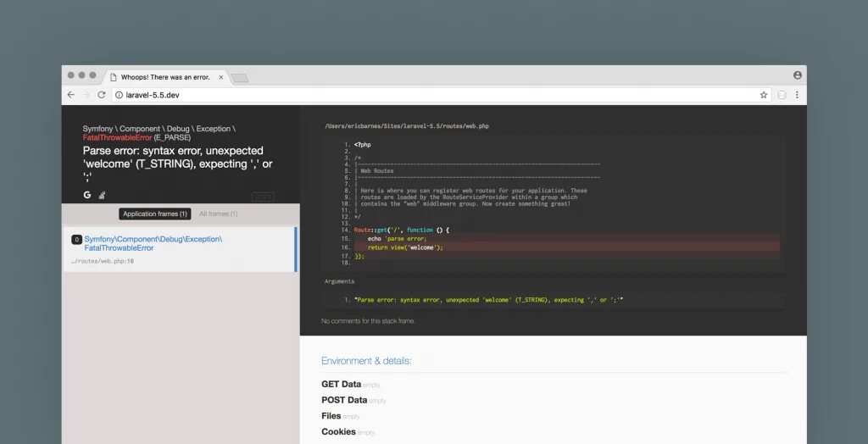Click the GET Data section label
This screenshot has height=444, width=868.
point(341,384)
